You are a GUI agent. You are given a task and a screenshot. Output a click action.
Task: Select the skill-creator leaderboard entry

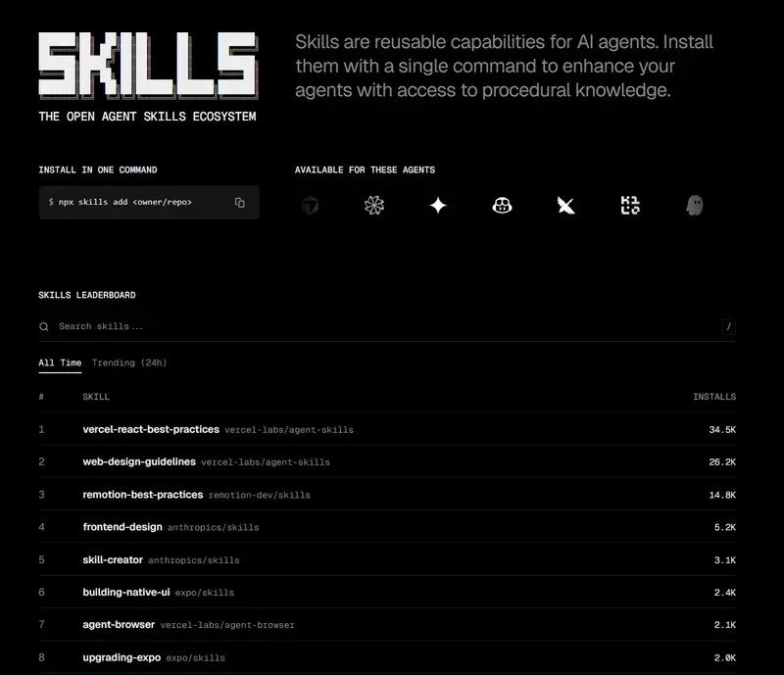coord(111,560)
